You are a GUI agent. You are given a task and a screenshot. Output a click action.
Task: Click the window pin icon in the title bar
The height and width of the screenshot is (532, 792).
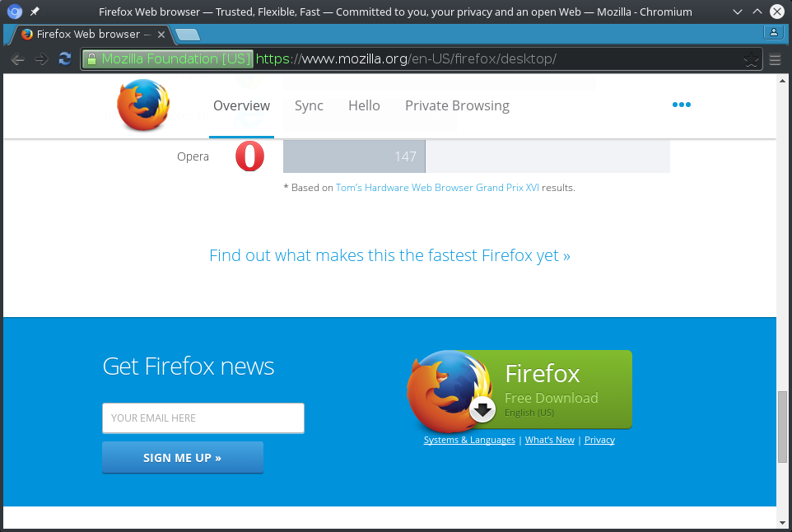[35, 11]
